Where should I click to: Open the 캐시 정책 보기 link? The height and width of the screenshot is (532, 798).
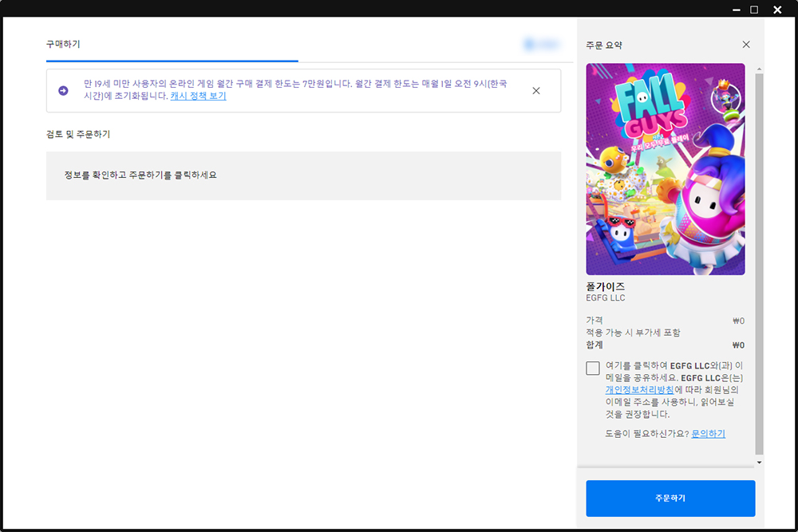[198, 96]
